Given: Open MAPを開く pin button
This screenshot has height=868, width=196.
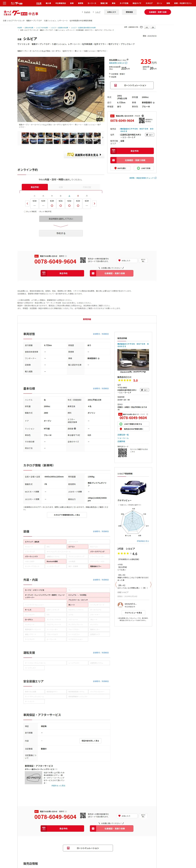Looking at the screenshot, I should pos(120,168).
